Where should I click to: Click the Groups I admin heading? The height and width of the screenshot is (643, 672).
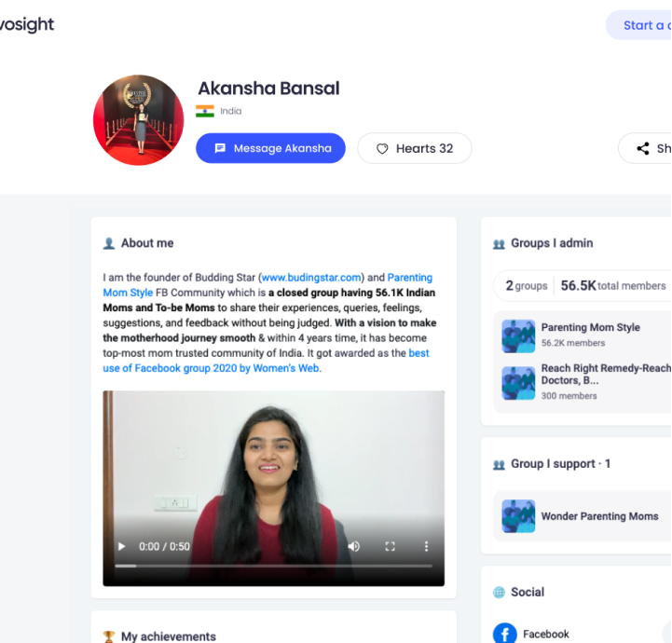point(552,243)
